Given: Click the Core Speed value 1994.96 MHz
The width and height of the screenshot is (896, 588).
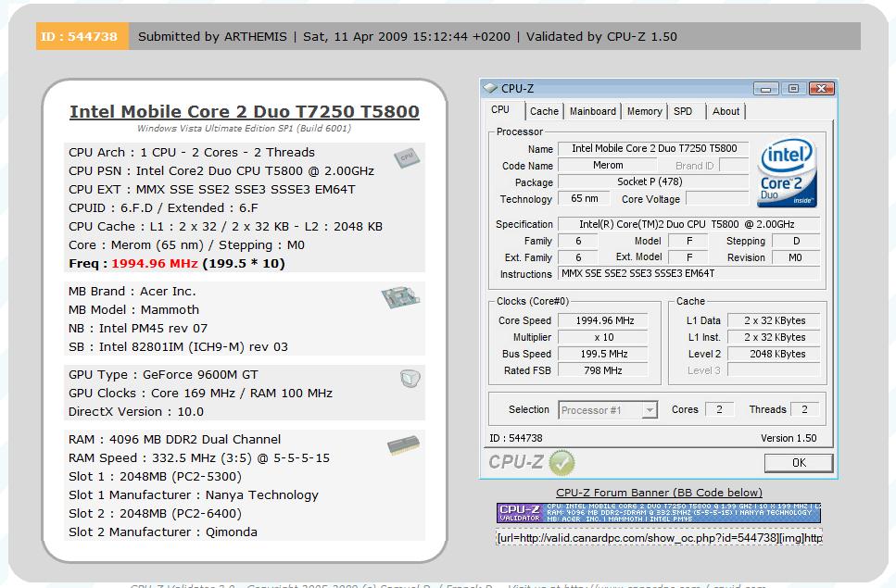Looking at the screenshot, I should pyautogui.click(x=604, y=320).
